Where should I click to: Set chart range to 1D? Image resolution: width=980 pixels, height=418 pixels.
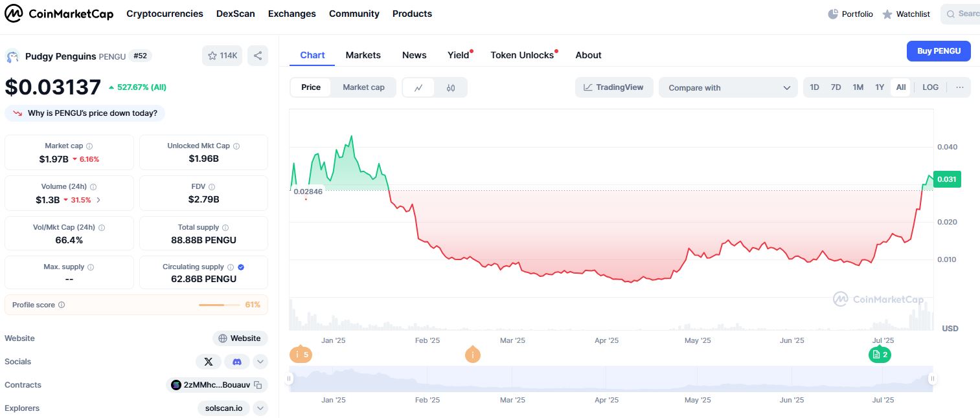click(814, 87)
